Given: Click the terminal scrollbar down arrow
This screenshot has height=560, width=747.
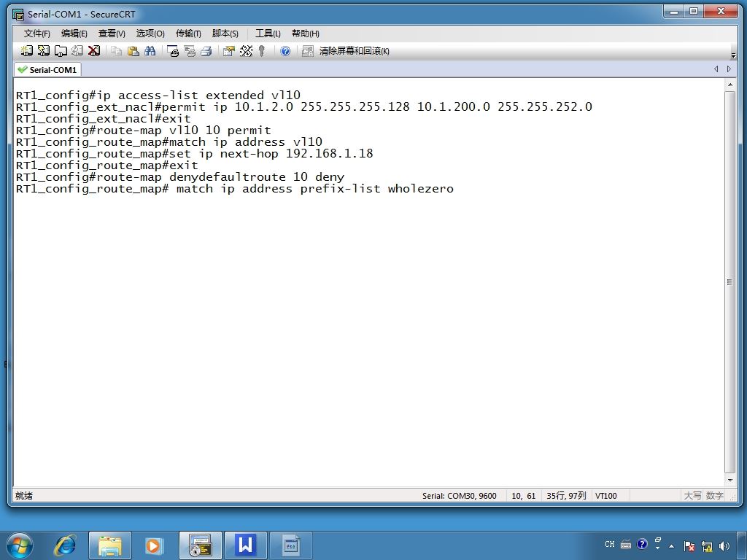Looking at the screenshot, I should (x=729, y=480).
